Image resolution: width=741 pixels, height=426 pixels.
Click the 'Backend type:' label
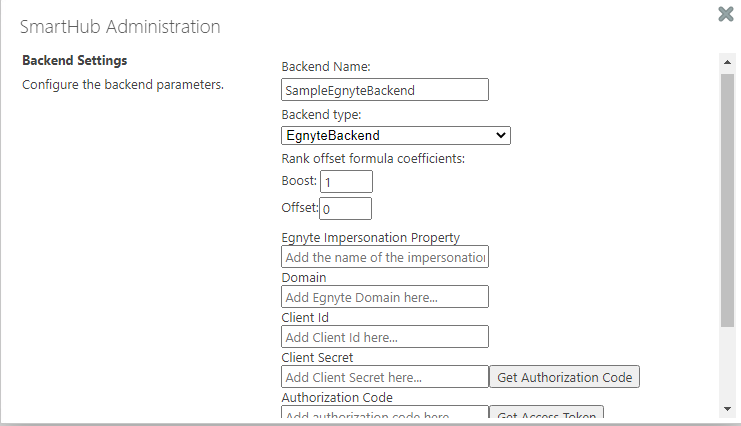tap(321, 115)
